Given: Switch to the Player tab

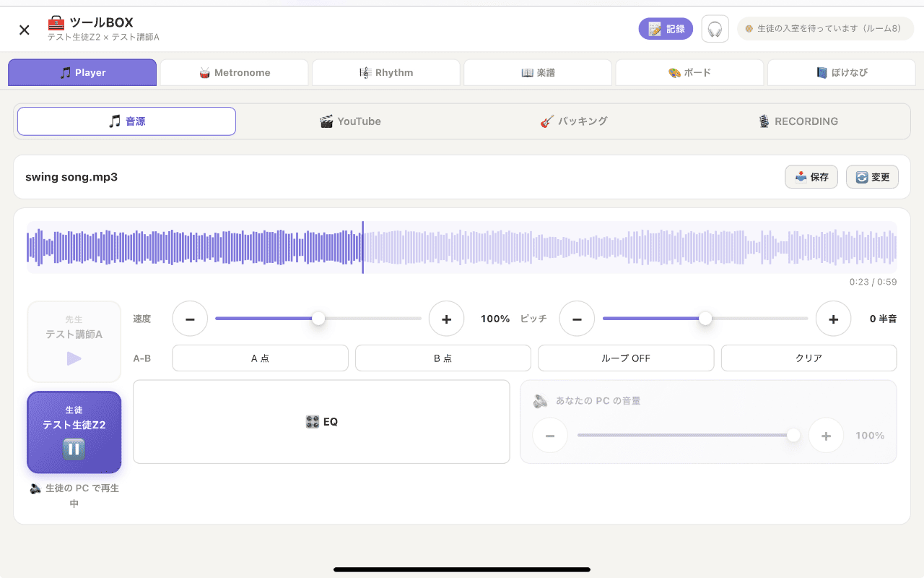Looking at the screenshot, I should (x=82, y=72).
